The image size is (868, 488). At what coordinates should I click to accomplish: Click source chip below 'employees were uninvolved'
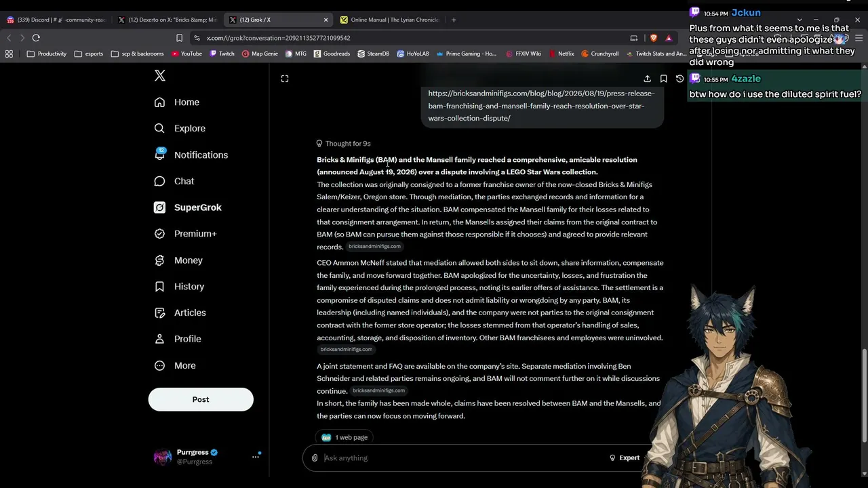346,350
